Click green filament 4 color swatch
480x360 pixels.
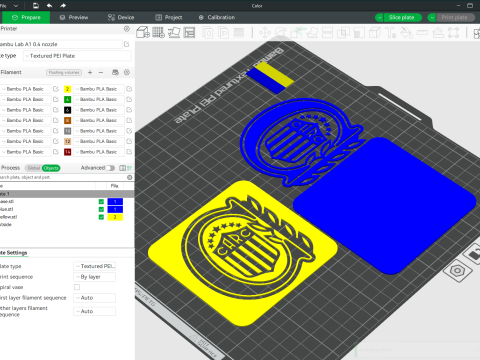pyautogui.click(x=67, y=99)
